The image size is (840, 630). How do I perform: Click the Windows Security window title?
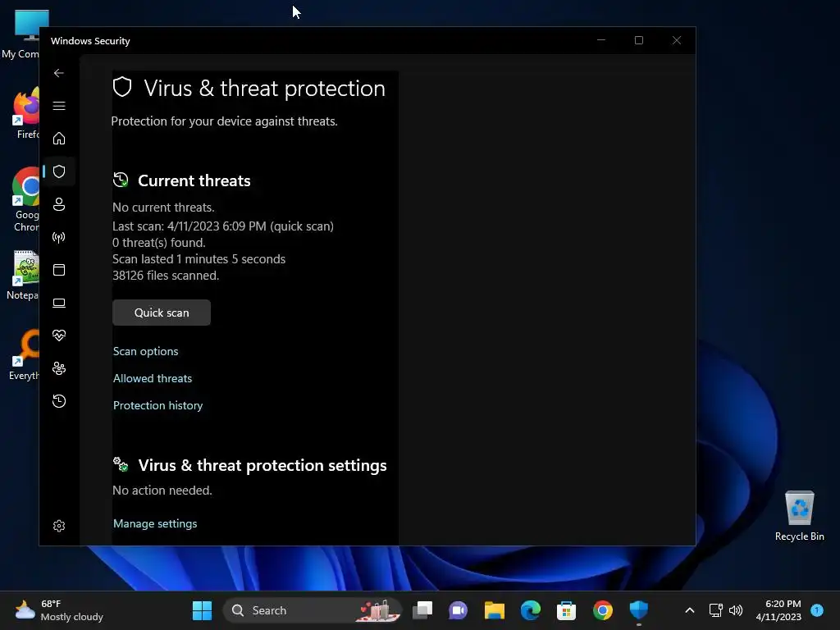90,41
